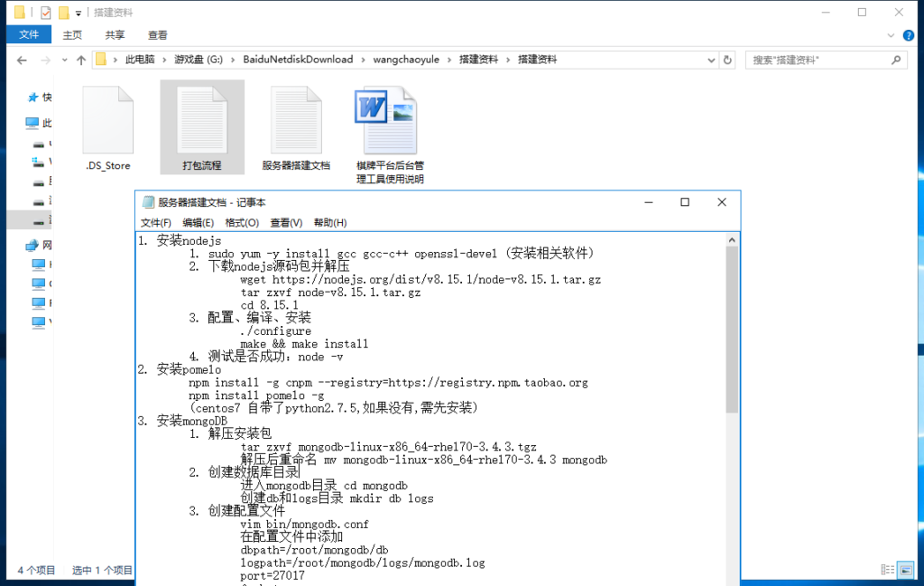The height and width of the screenshot is (586, 924).
Task: Click the new folder icon on quick access toolbar
Action: (x=63, y=12)
